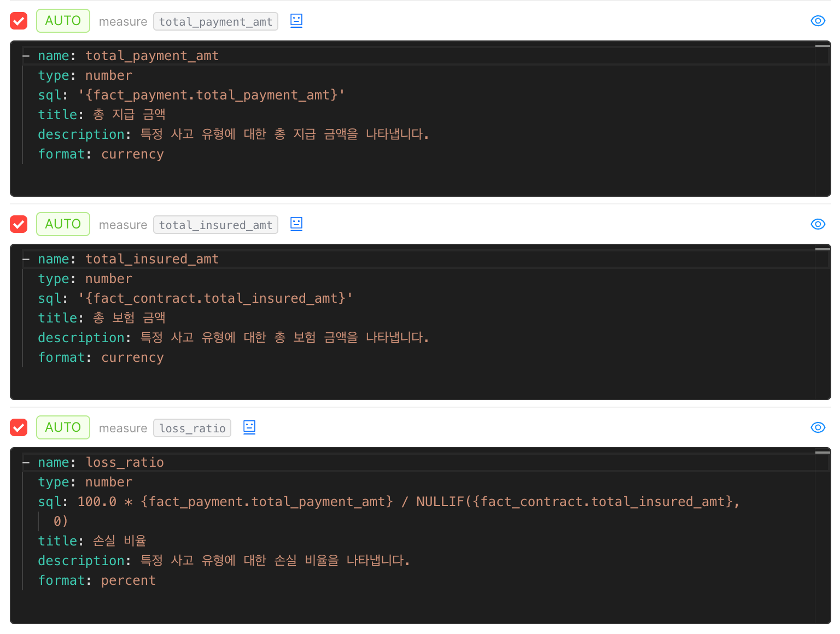This screenshot has height=634, width=840.
Task: Toggle visibility eye for total_insured_amt
Action: tap(818, 224)
